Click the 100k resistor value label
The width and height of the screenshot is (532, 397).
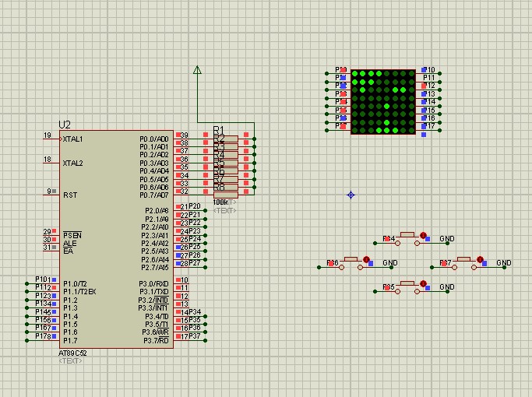tap(220, 202)
